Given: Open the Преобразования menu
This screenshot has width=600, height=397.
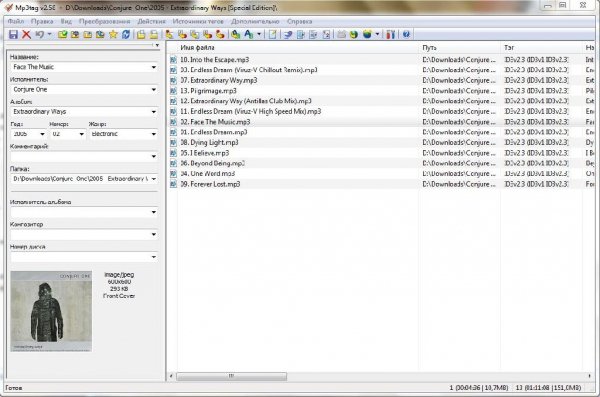Looking at the screenshot, I should pyautogui.click(x=104, y=21).
